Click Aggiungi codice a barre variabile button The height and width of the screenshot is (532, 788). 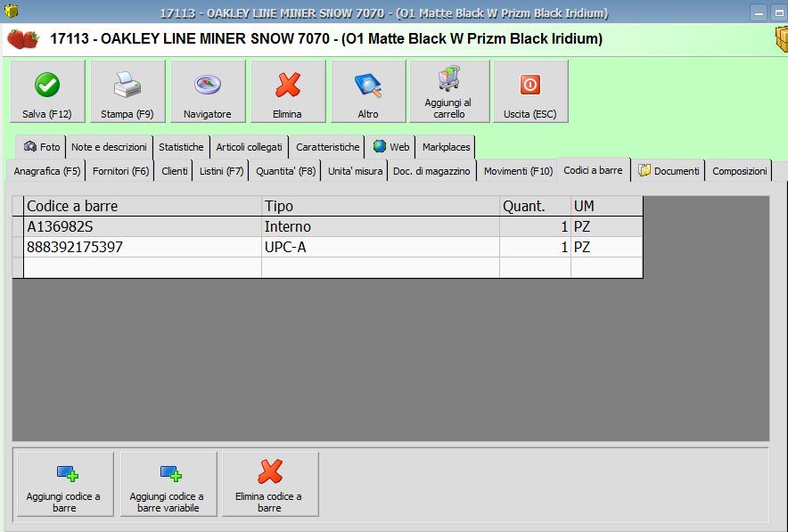tap(168, 484)
